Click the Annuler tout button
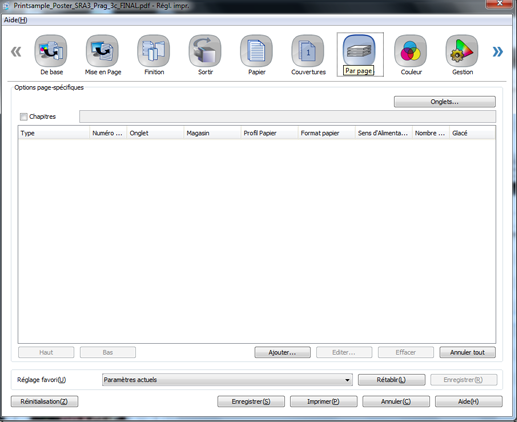The width and height of the screenshot is (517, 422). [467, 352]
